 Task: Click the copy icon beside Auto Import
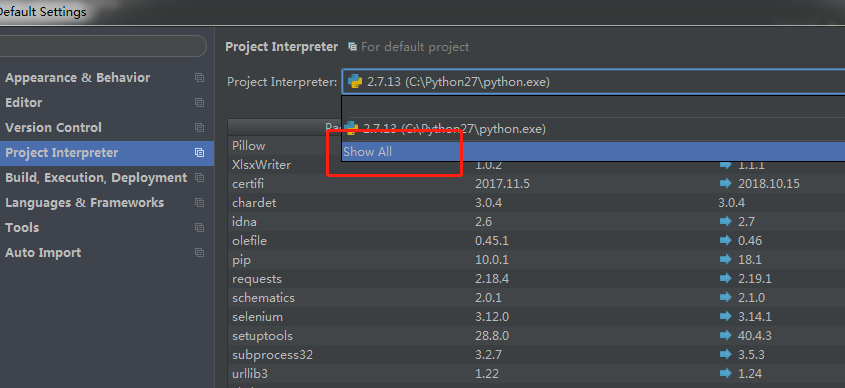(199, 252)
